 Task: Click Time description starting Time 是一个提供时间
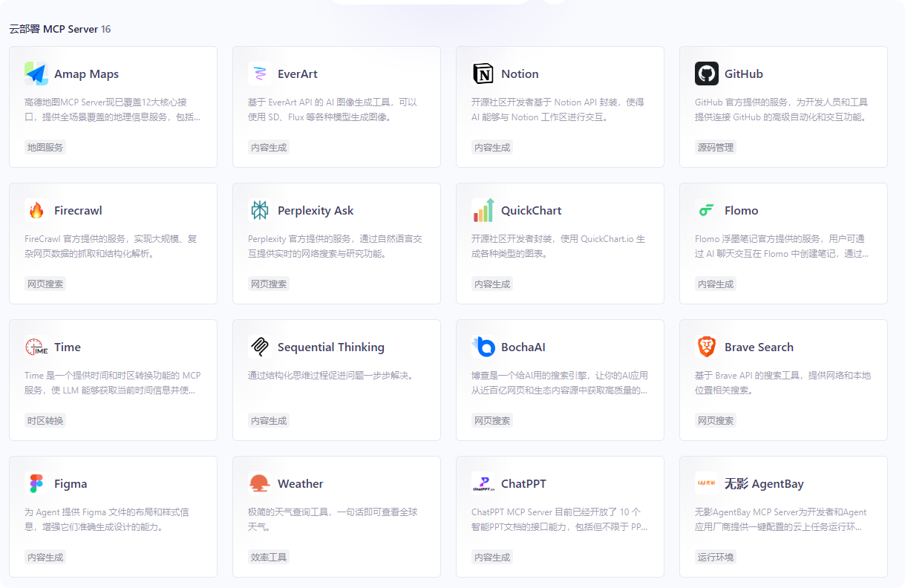point(113,382)
